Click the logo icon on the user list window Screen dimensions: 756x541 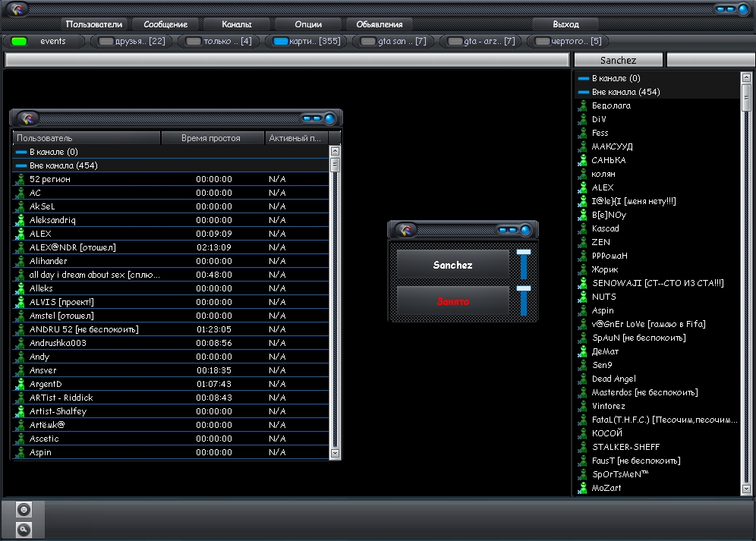(27, 118)
